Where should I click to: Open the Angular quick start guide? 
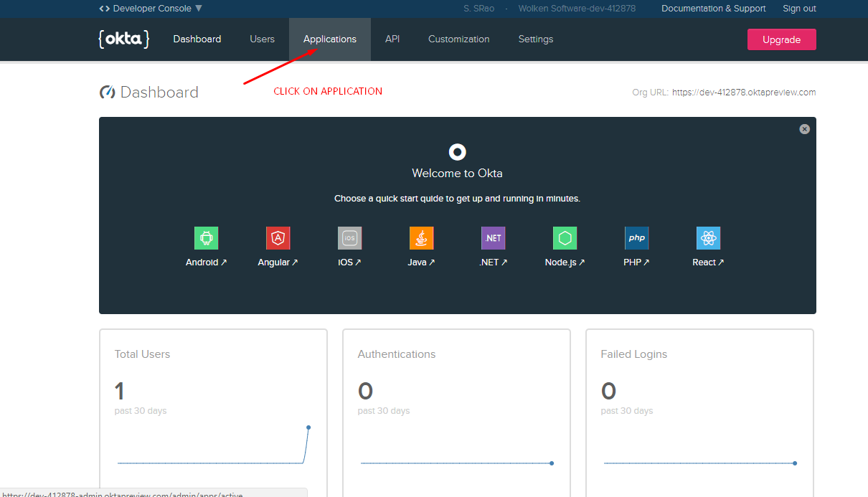278,237
